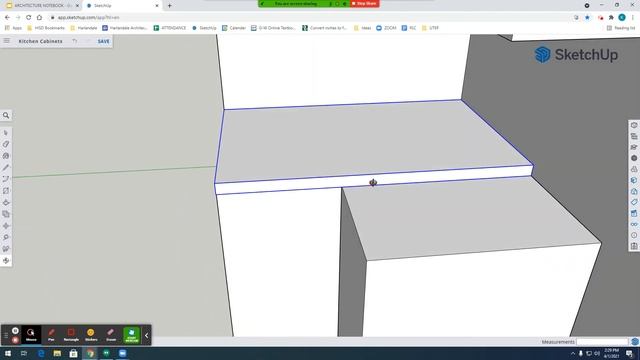Viewport: 640px width, 360px height.
Task: Select the active Orbit tool
Action: (x=6, y=260)
